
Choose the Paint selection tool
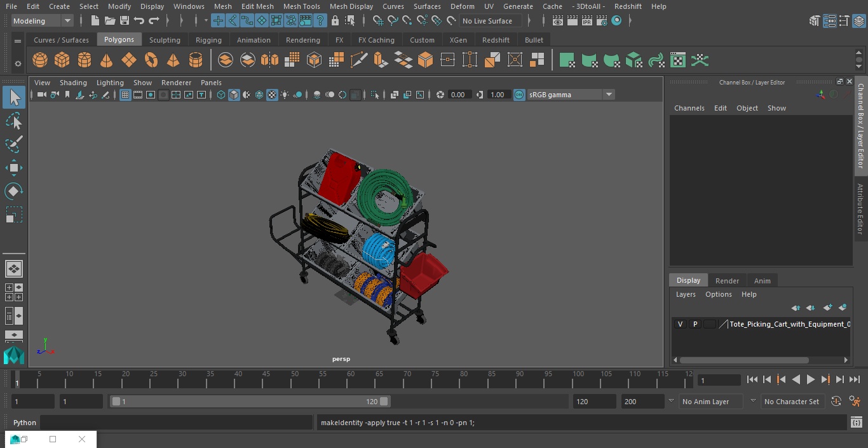pos(14,144)
